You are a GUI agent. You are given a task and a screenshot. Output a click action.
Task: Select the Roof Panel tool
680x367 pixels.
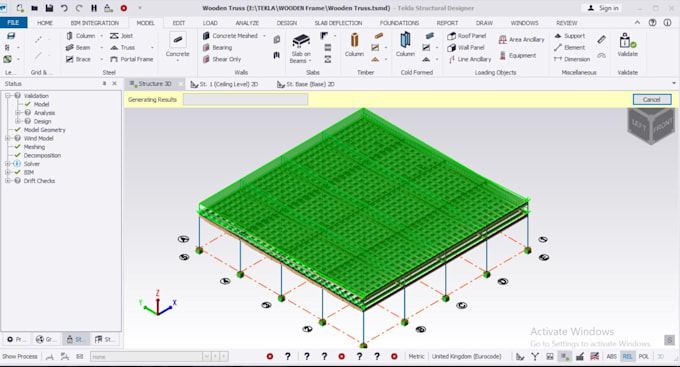point(467,36)
